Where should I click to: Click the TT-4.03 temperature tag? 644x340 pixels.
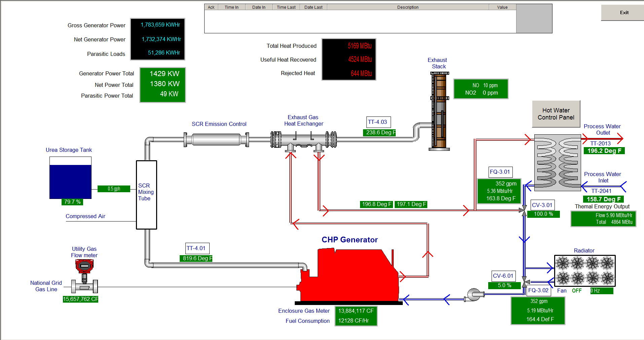[378, 122]
